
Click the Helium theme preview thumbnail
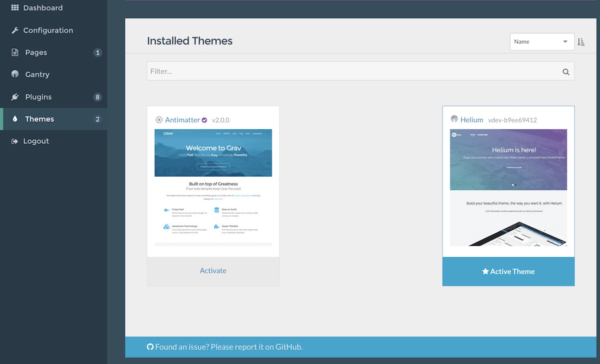(508, 187)
